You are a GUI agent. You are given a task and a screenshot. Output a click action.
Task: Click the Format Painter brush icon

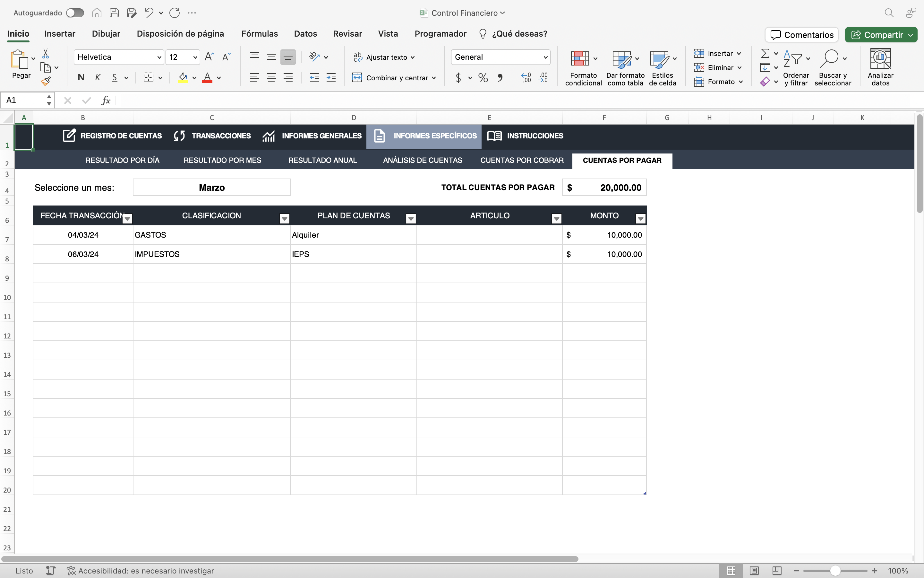(x=46, y=81)
